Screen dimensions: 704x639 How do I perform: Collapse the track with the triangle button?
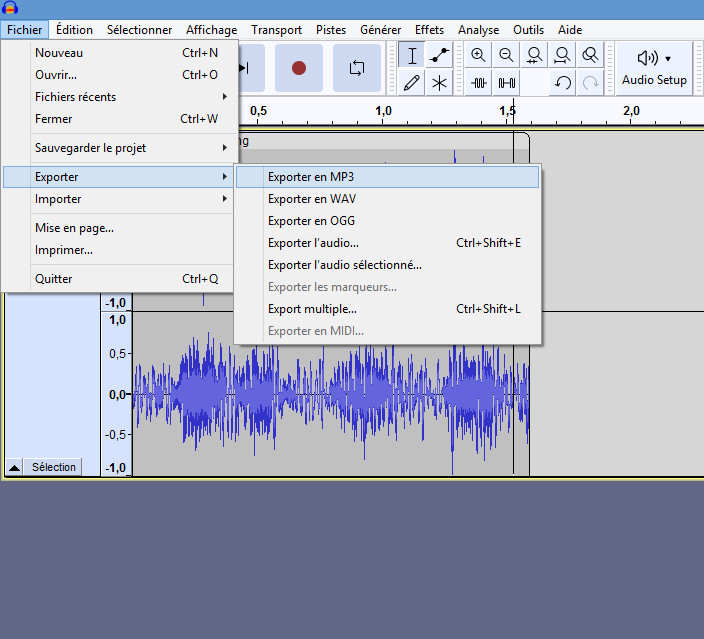point(14,467)
